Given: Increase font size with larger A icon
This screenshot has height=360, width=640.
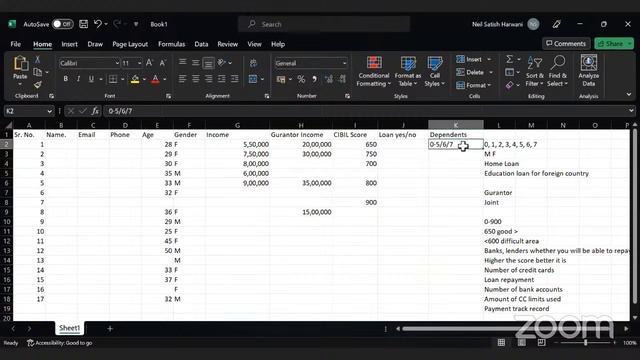Looking at the screenshot, I should point(149,63).
